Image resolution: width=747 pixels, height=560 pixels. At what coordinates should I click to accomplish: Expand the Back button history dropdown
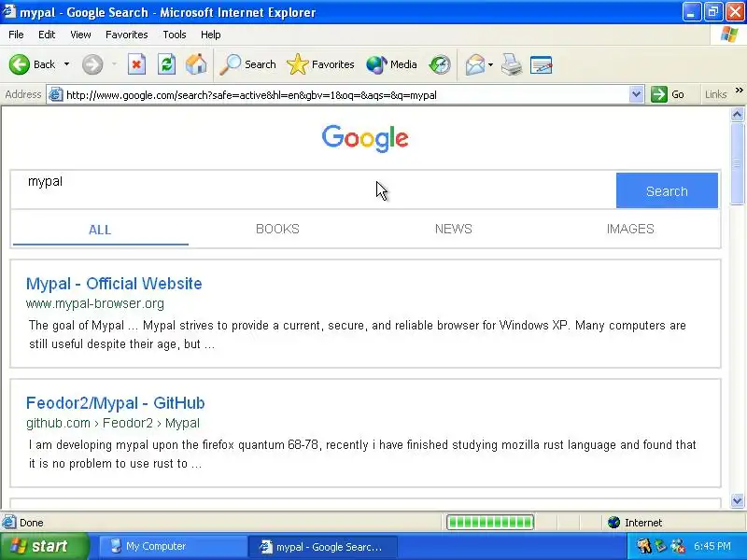[66, 64]
